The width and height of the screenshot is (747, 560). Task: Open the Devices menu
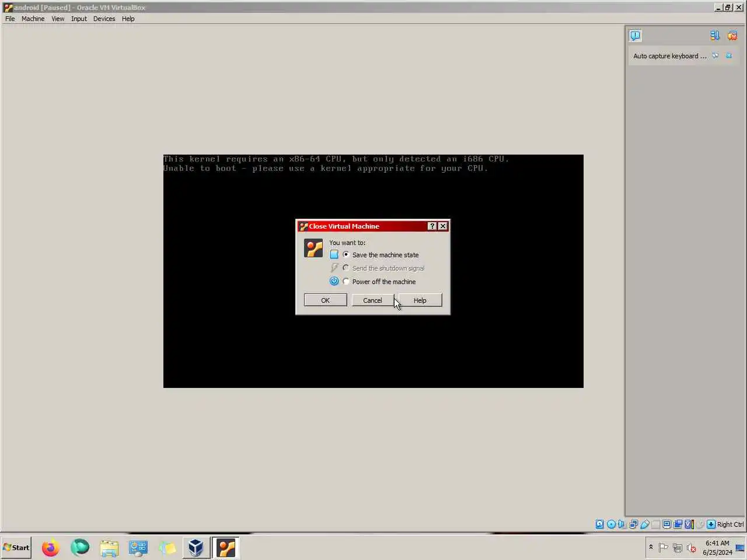pyautogui.click(x=104, y=19)
